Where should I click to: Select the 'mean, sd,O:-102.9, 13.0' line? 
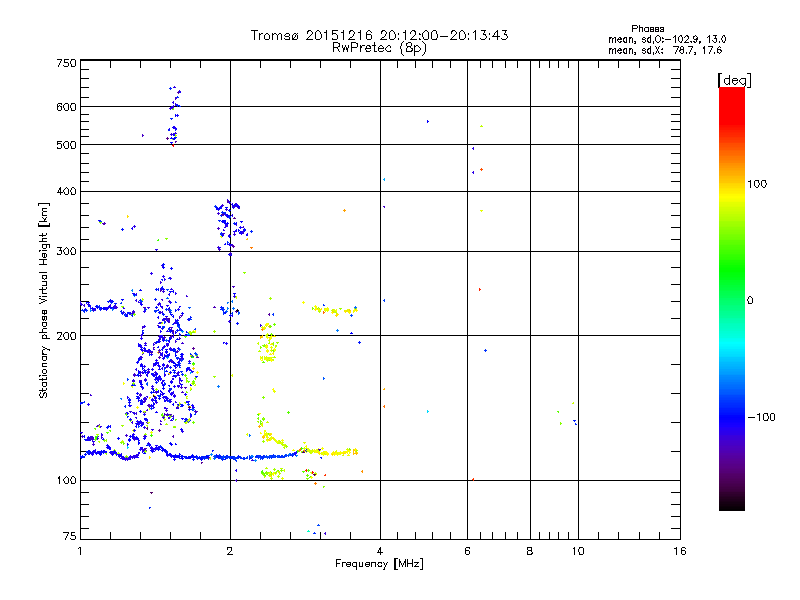(667, 39)
